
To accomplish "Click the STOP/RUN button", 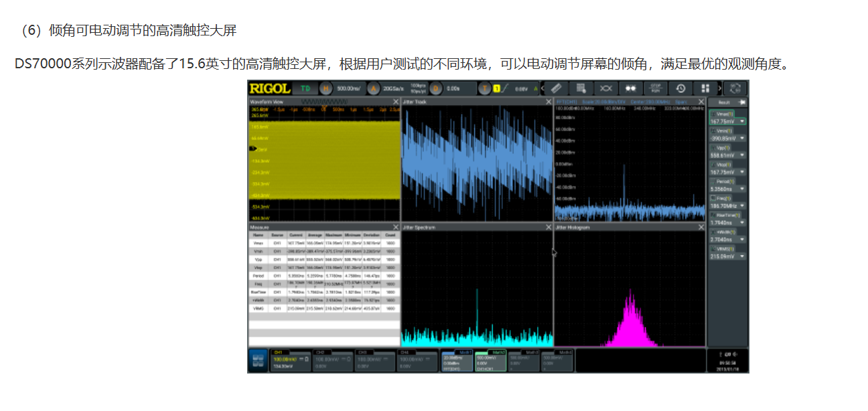I will [x=655, y=88].
